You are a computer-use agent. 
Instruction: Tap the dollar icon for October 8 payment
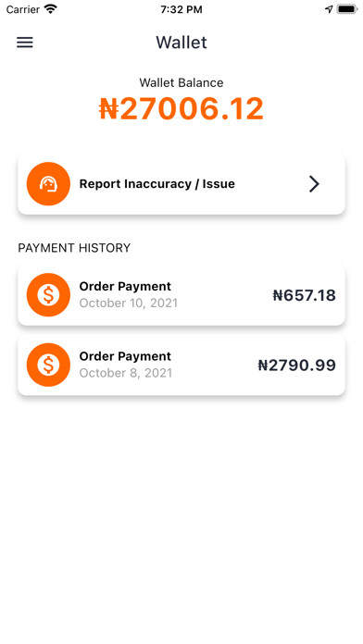[48, 365]
